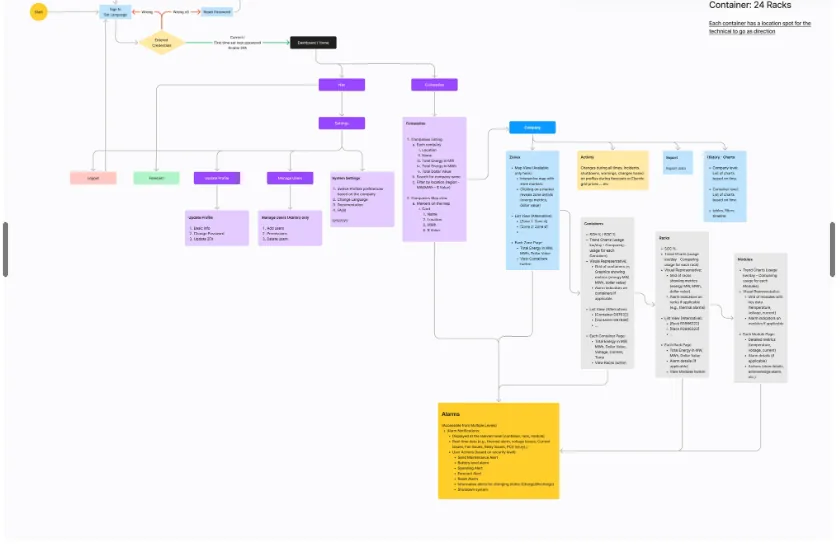840x545 pixels.
Task: Click the underlined container location note
Action: point(760,27)
